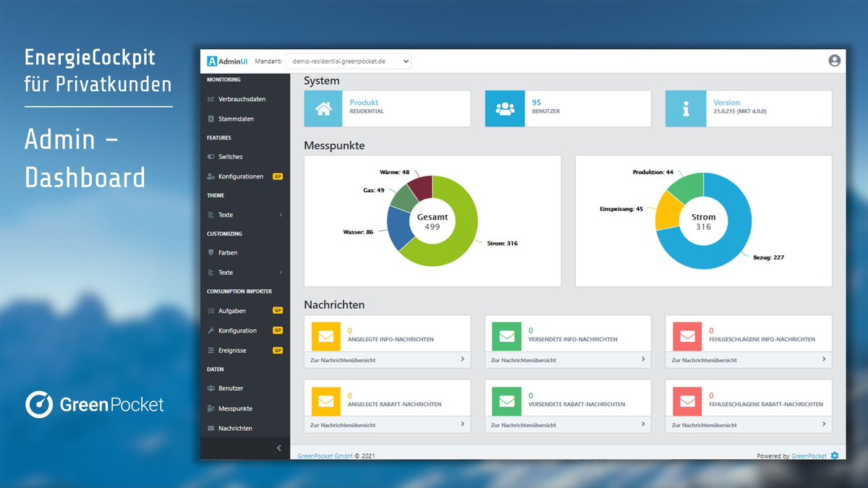Viewport: 868px width, 488px height.
Task: Click the green envelope for versendete Info-Nachrichten
Action: tap(506, 336)
